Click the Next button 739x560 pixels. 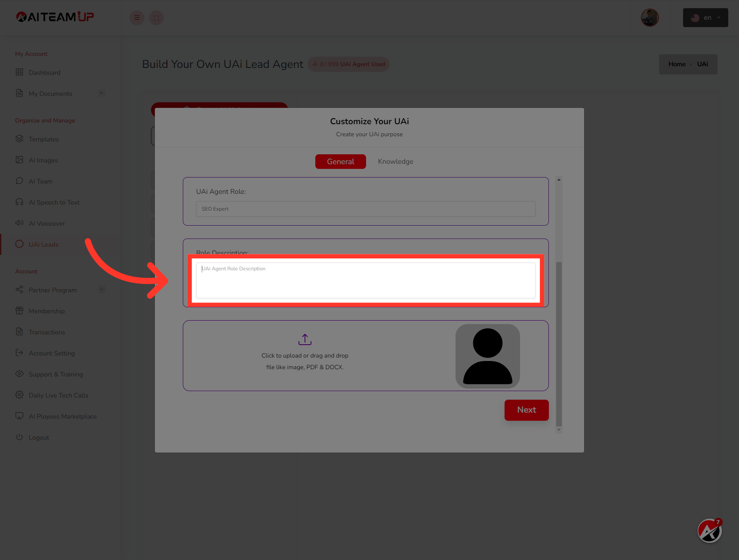[x=526, y=410]
